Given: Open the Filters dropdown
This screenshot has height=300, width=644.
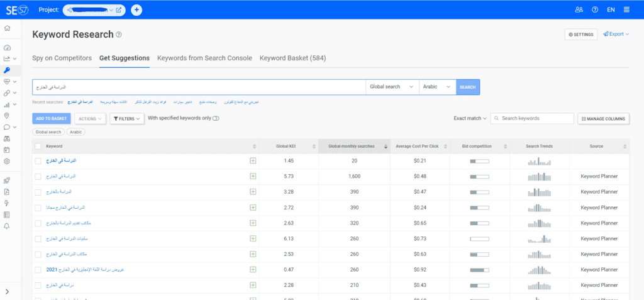Looking at the screenshot, I should pos(127,119).
